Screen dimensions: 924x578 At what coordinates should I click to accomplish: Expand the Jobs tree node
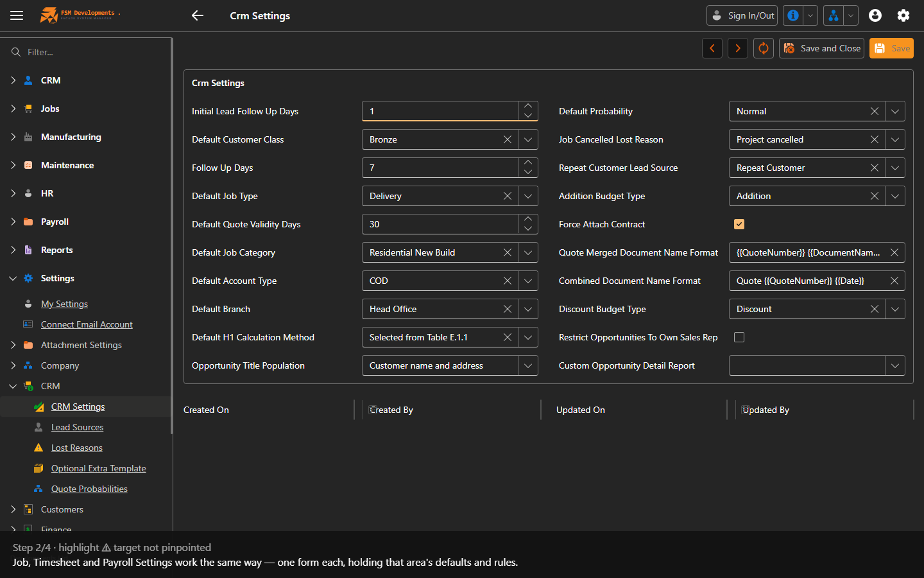tap(13, 109)
